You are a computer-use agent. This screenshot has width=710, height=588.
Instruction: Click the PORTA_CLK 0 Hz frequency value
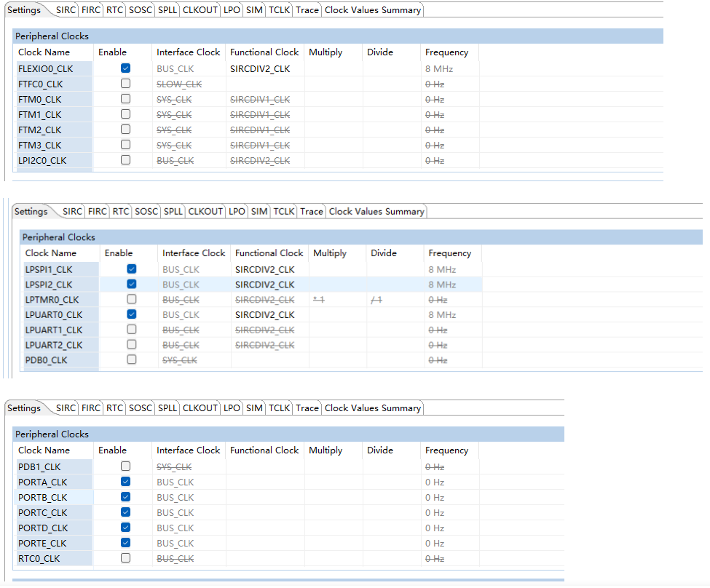click(x=435, y=482)
